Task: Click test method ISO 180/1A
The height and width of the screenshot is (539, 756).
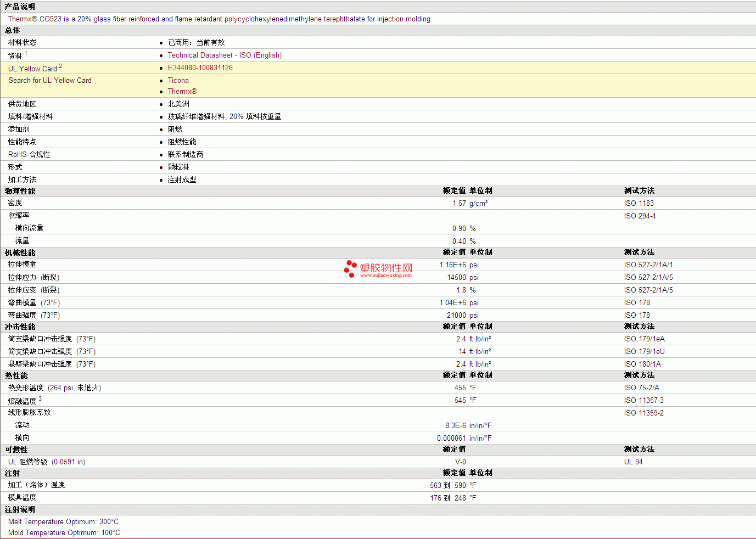Action: pos(643,364)
